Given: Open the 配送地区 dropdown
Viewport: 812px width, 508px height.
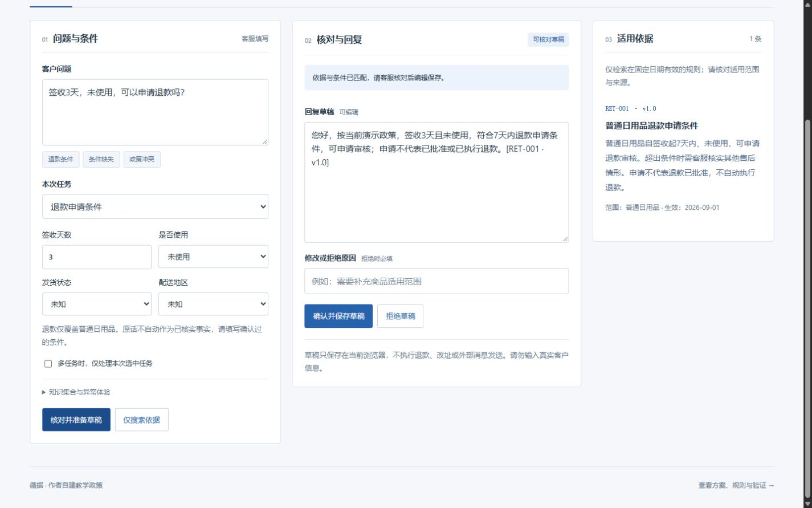Looking at the screenshot, I should coord(213,304).
